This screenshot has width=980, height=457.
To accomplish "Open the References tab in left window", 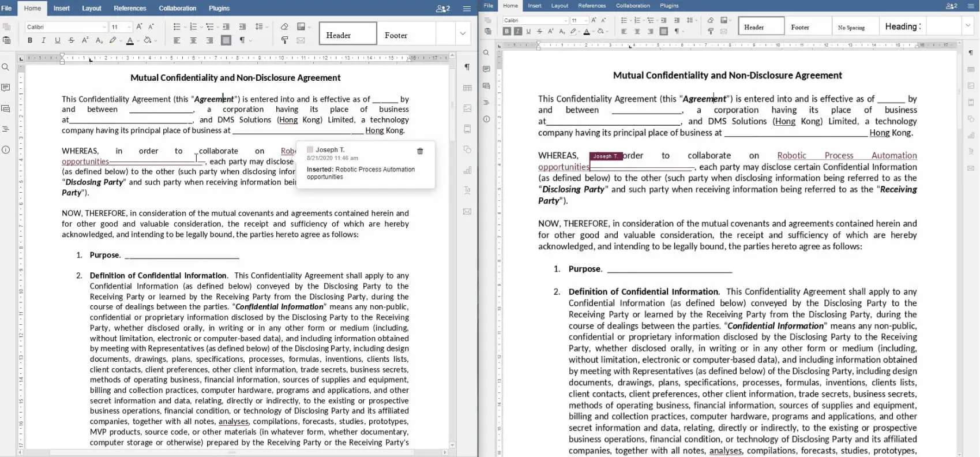I will pos(130,8).
